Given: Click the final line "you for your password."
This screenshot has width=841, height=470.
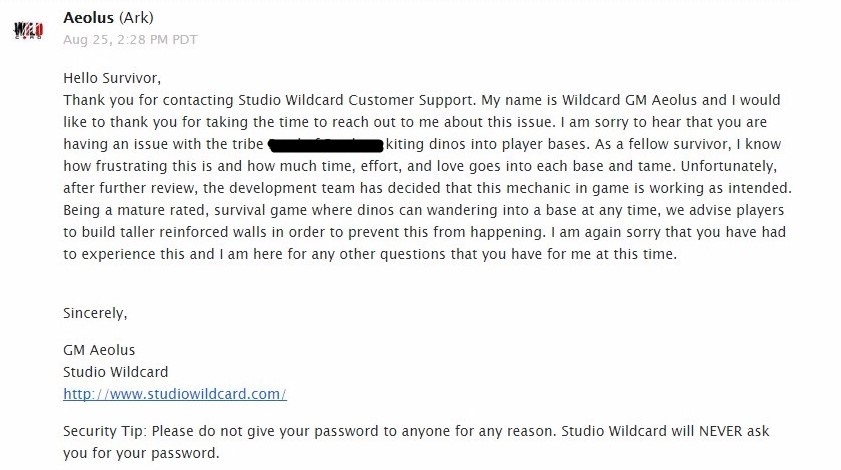Looking at the screenshot, I should (x=142, y=453).
